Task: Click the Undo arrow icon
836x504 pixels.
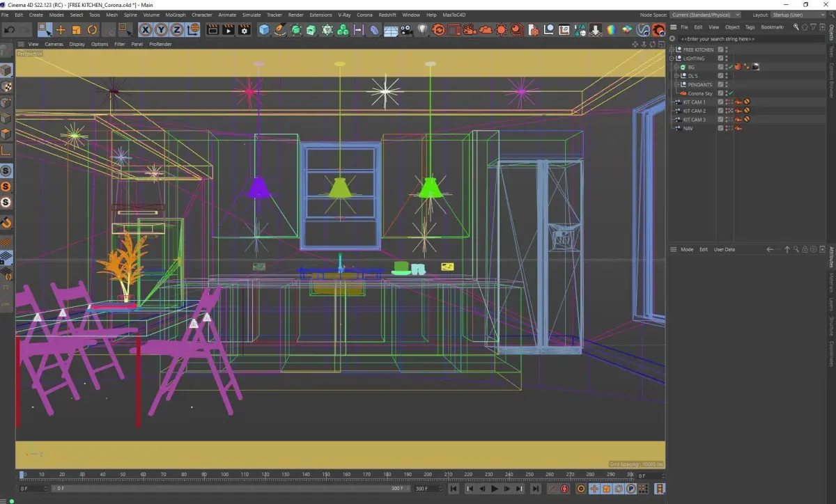Action: coord(10,29)
